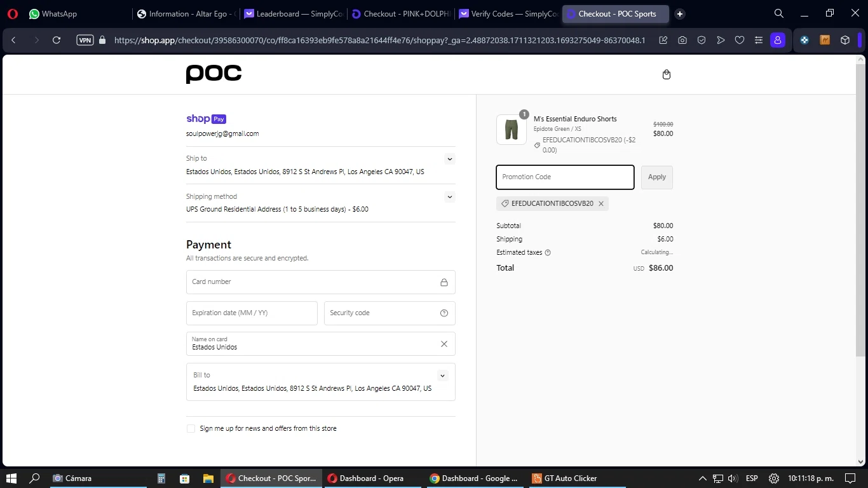Screen dimensions: 868x488
Task: Open the Opera menu logo
Action: click(13, 14)
